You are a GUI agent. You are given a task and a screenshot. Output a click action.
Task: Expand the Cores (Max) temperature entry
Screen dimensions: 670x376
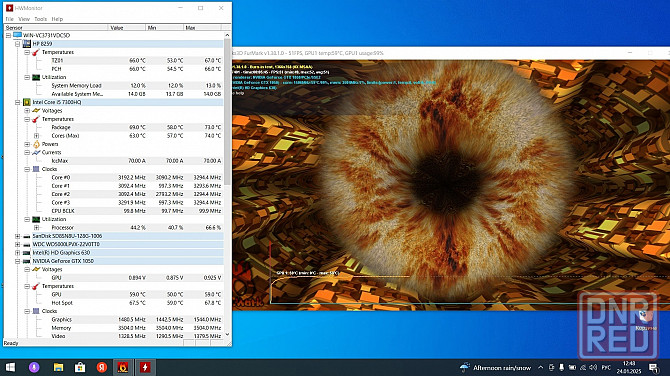pyautogui.click(x=36, y=135)
